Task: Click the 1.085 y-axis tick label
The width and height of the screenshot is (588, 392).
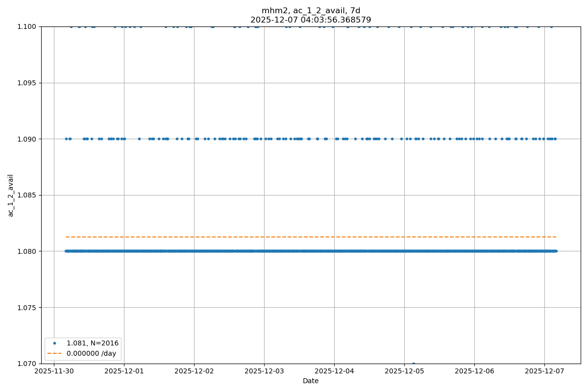Action: point(27,195)
